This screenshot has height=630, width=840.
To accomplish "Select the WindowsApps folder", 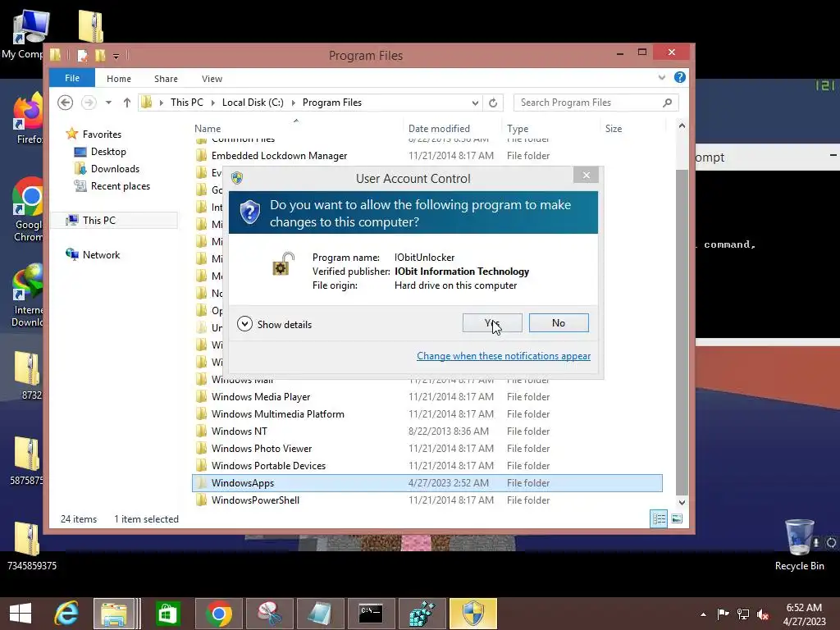I will [x=427, y=482].
